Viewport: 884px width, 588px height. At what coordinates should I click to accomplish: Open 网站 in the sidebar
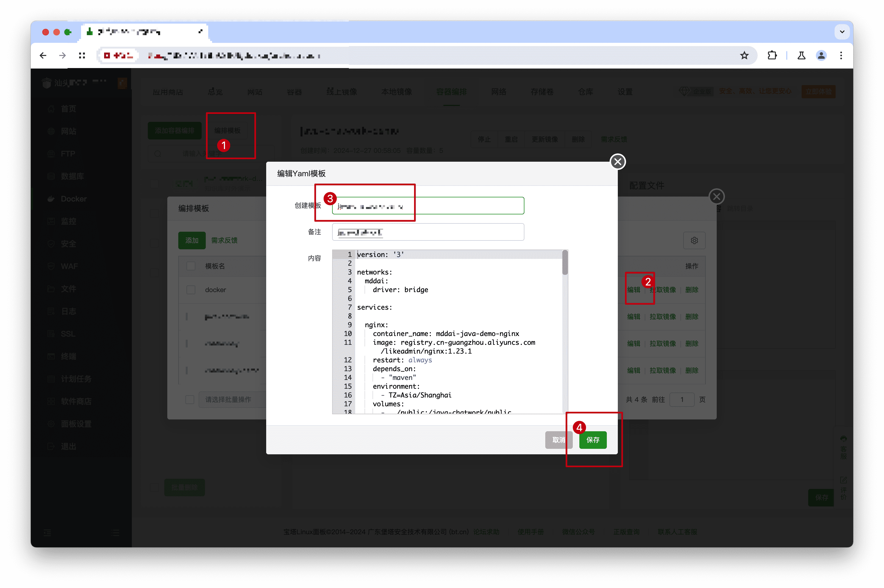point(68,131)
